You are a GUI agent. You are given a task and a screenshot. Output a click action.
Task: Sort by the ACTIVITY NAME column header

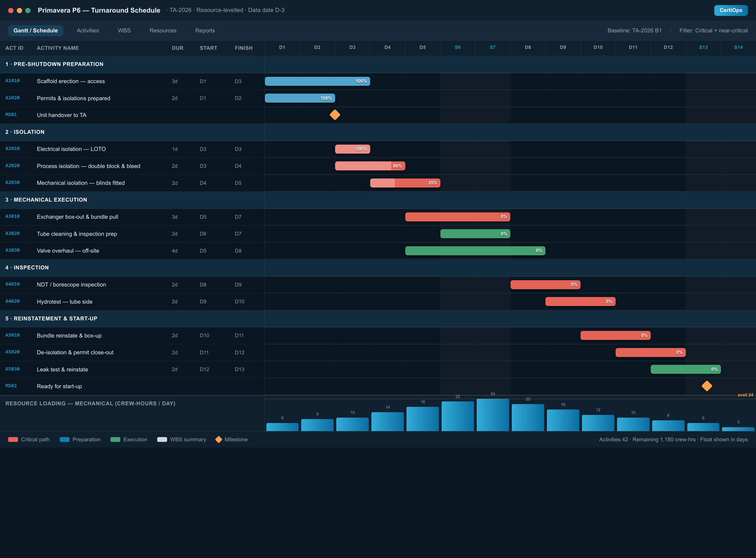(x=58, y=48)
